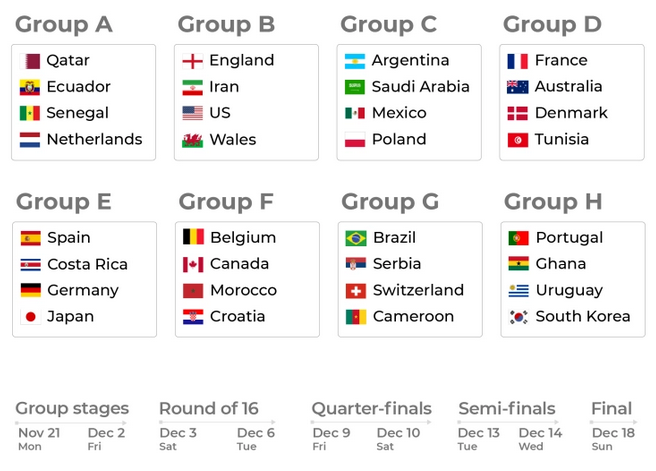Click the Qatar flag icon
Image resolution: width=656 pixels, height=471 pixels.
[x=30, y=61]
